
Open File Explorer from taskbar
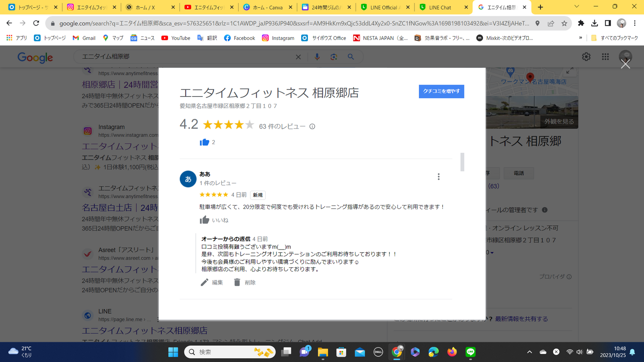coord(323,352)
